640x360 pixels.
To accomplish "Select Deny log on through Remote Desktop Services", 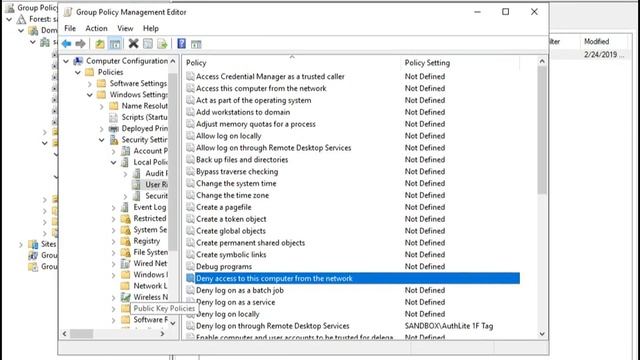I will pyautogui.click(x=272, y=326).
